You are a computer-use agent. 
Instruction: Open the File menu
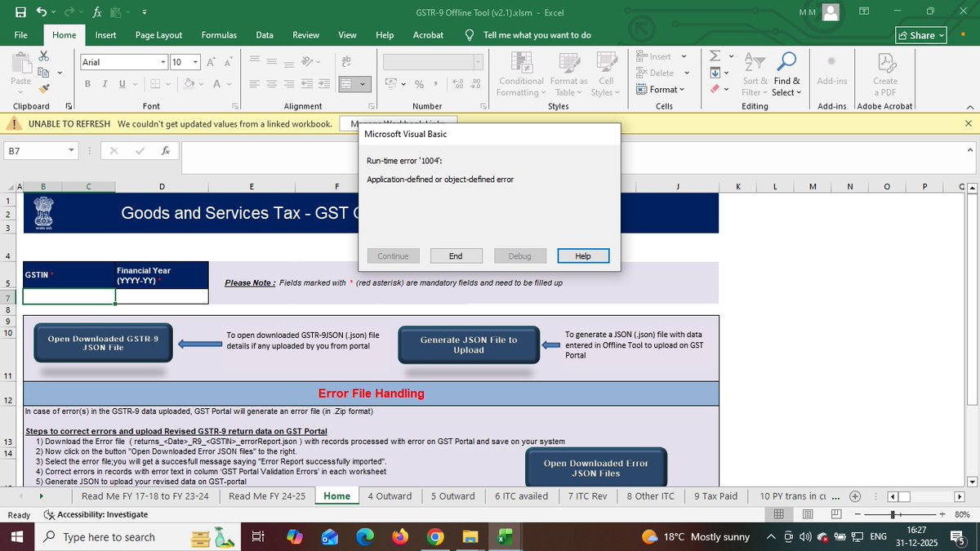(21, 35)
